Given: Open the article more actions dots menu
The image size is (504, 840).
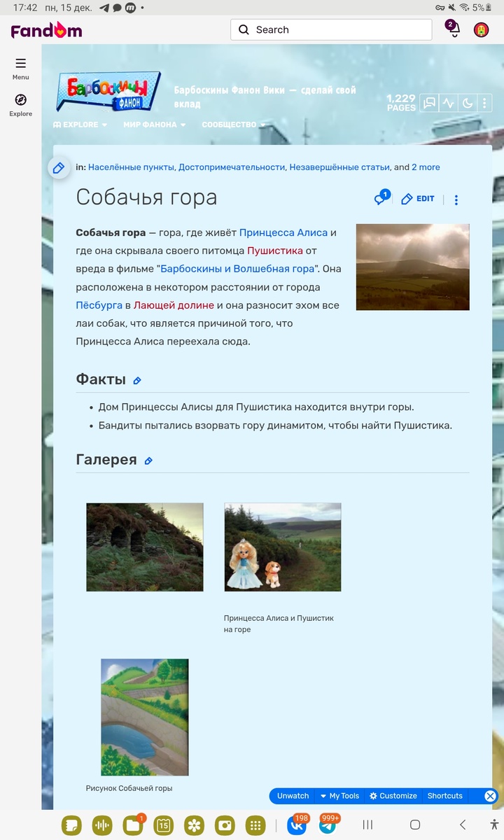Looking at the screenshot, I should (x=456, y=199).
